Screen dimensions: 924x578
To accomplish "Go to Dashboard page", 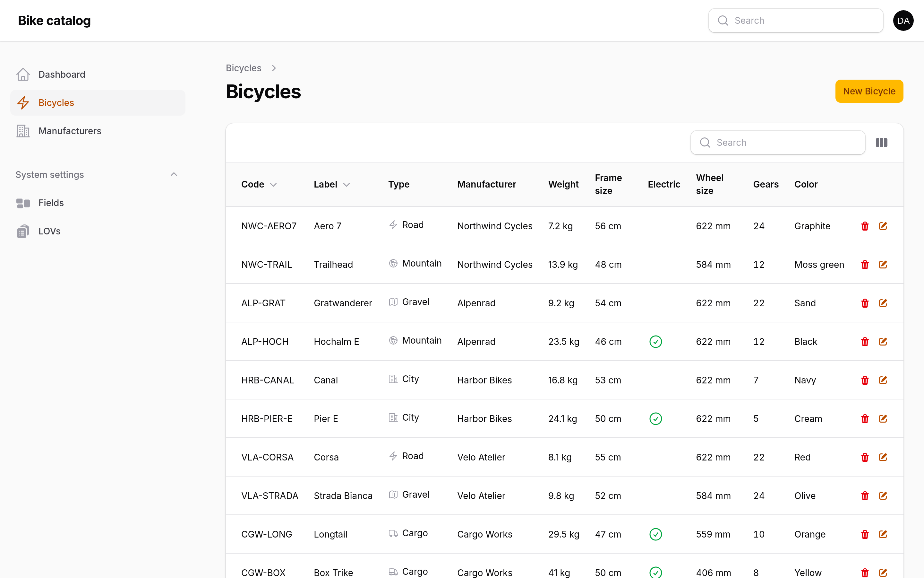I will (98, 74).
